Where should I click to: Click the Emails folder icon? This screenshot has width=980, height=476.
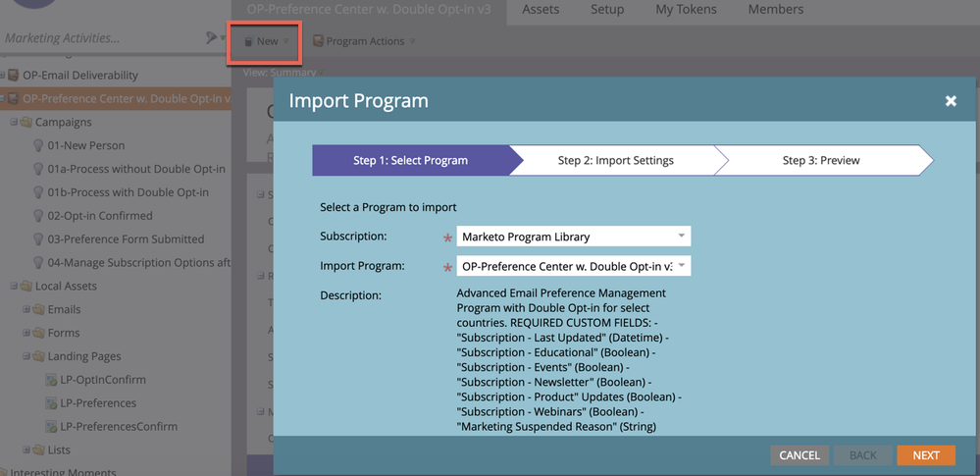tap(38, 309)
